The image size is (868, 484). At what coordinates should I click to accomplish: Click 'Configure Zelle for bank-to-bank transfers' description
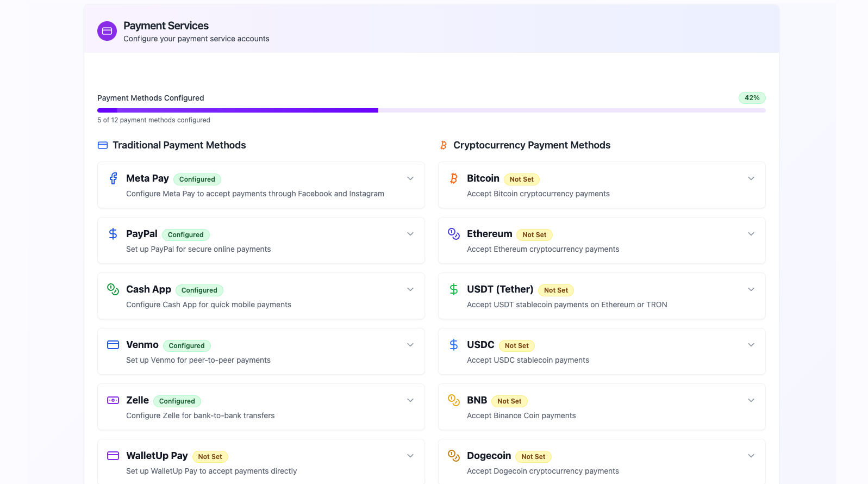pos(201,415)
